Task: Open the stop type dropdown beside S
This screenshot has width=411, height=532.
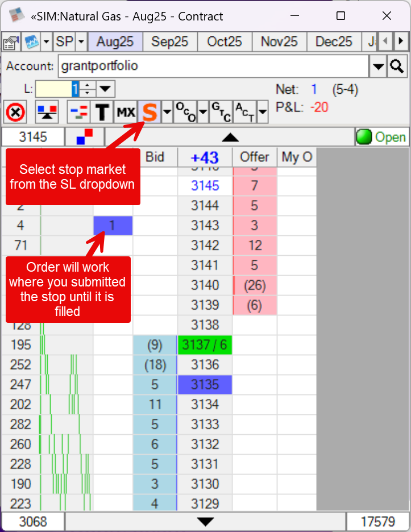Action: (x=167, y=113)
